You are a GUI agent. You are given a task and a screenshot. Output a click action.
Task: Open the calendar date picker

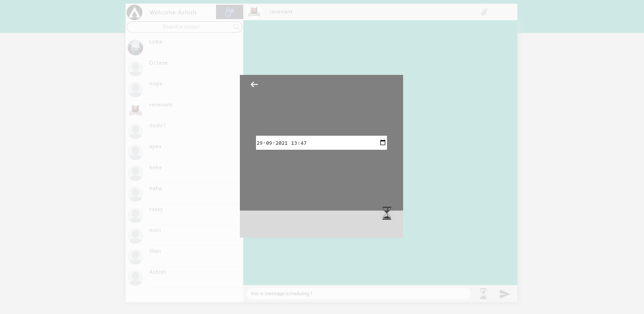coord(383,142)
